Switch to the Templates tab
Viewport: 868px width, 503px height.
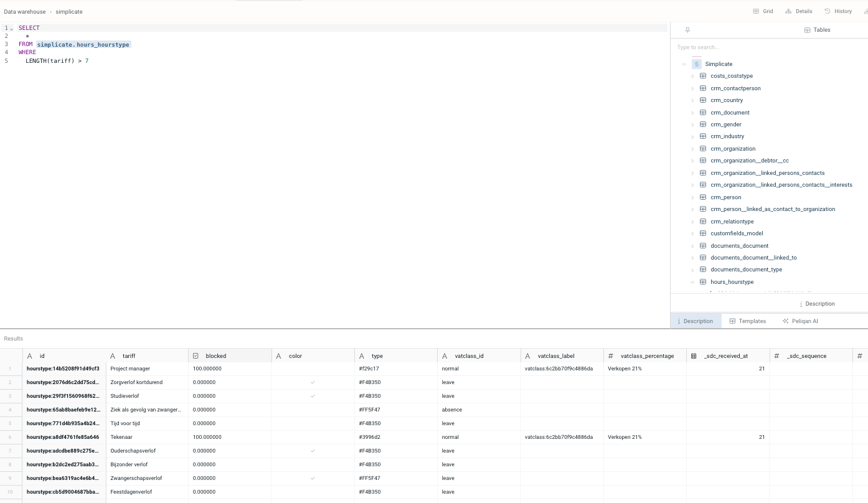[x=747, y=321]
